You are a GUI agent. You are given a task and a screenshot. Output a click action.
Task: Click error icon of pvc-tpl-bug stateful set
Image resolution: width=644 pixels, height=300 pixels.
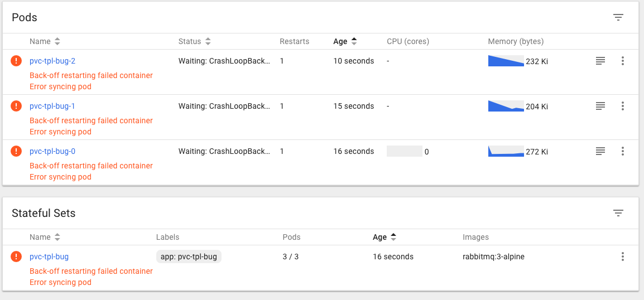pyautogui.click(x=16, y=257)
